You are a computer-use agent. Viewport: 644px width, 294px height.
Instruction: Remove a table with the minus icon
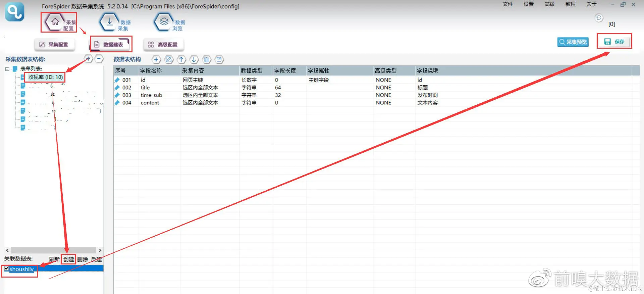pyautogui.click(x=99, y=59)
